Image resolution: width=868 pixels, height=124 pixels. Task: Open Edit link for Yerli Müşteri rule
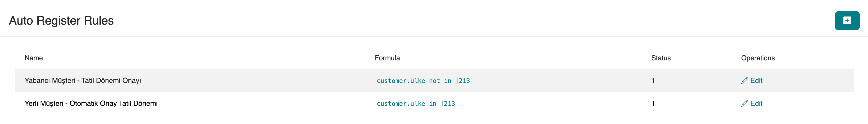point(756,103)
